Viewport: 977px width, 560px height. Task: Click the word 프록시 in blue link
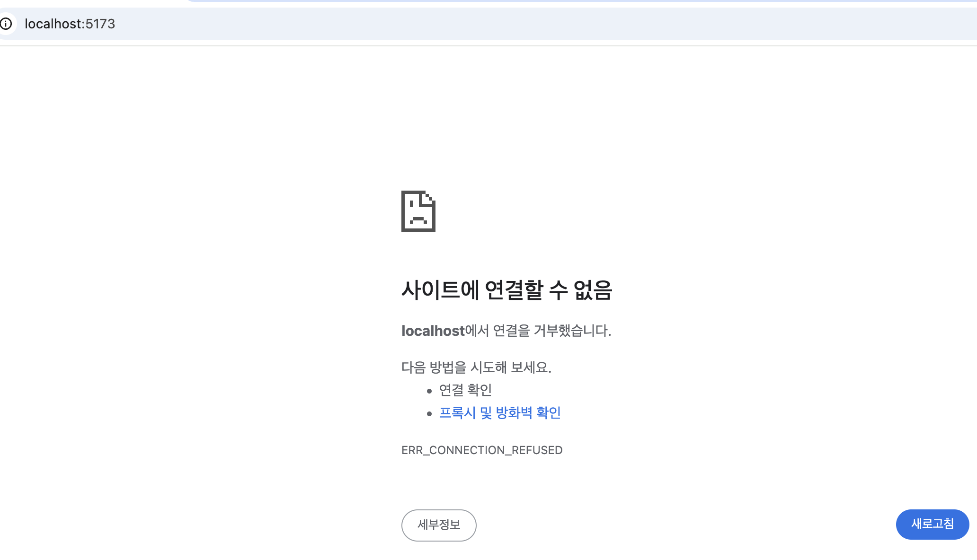pos(457,413)
